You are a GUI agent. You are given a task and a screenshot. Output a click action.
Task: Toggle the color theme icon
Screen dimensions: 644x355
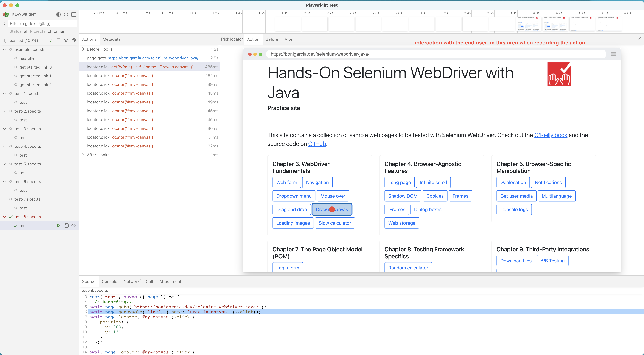59,14
